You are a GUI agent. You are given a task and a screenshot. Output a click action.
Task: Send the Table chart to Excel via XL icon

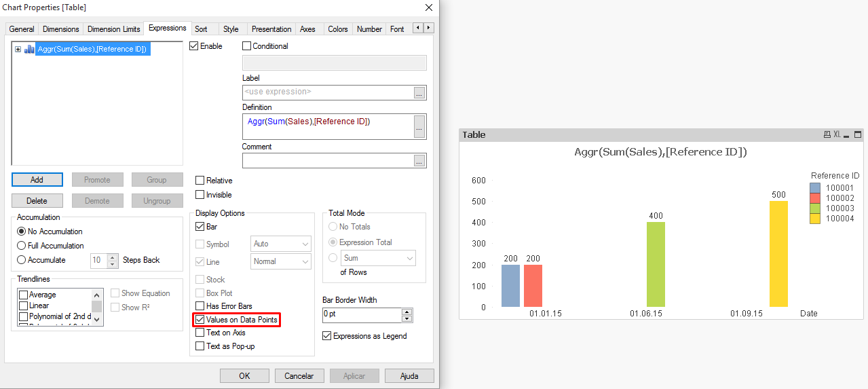click(837, 134)
